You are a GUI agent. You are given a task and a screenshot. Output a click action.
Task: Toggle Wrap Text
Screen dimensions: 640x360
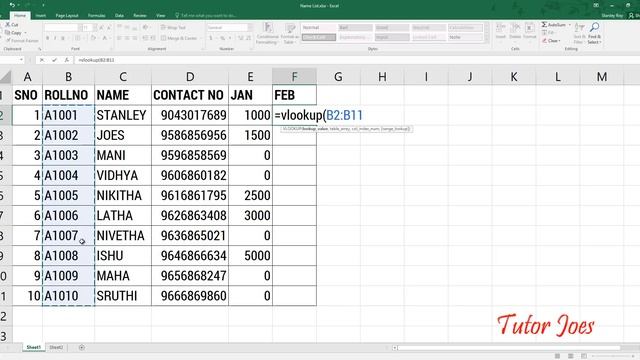point(173,27)
